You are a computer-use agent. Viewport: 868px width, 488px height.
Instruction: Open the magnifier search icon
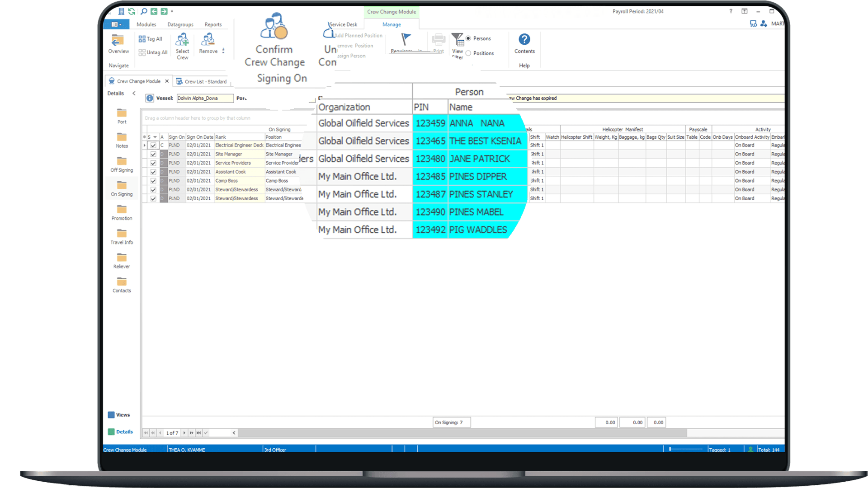pos(144,11)
